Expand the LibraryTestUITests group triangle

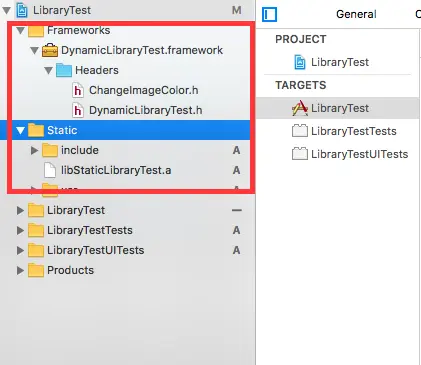point(20,250)
